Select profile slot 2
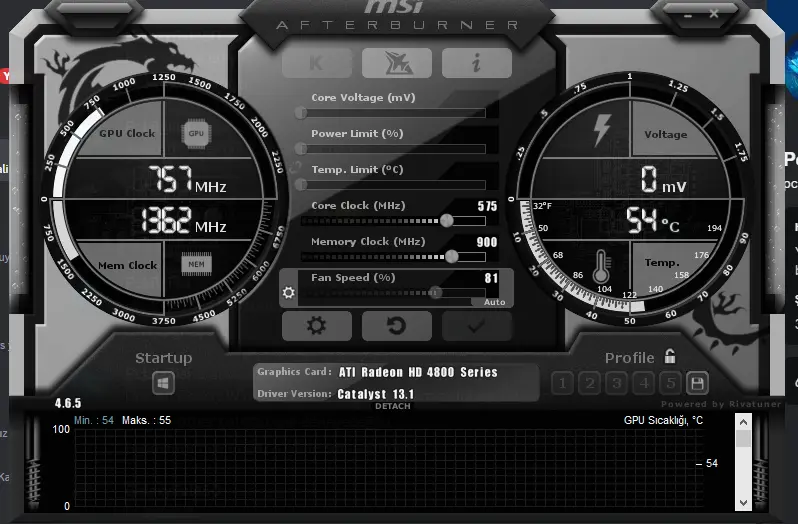798x524 pixels. tap(590, 383)
